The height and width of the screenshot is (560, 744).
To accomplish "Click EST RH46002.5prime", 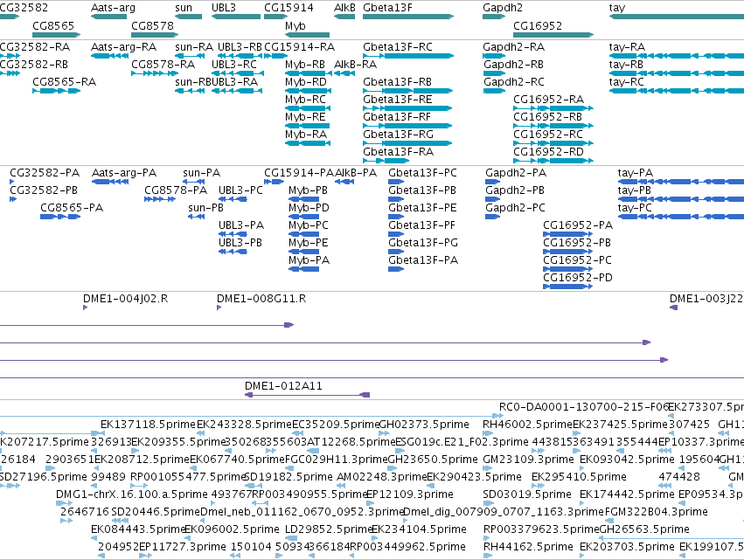I will click(528, 425).
